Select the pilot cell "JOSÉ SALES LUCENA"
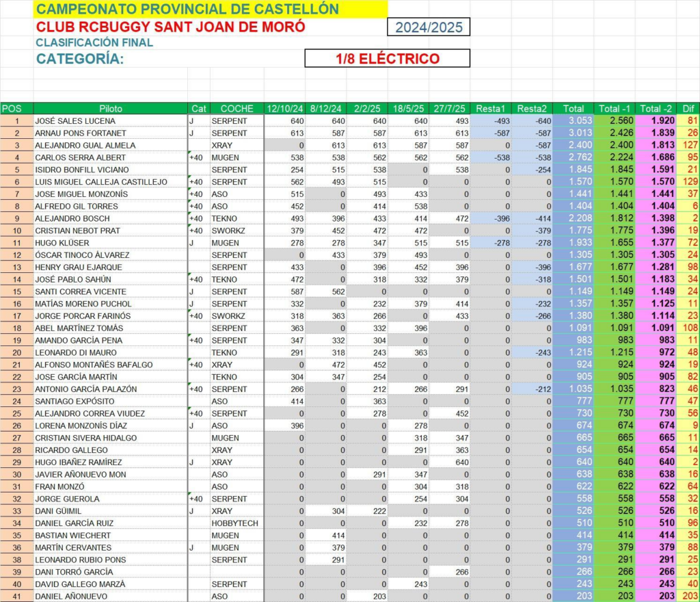Viewport: 700px width, 602px height. [x=74, y=121]
